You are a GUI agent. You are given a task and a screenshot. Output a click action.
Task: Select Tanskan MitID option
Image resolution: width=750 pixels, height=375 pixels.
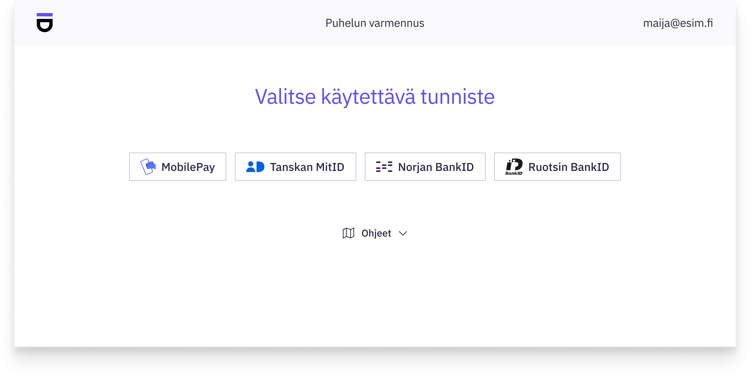295,167
